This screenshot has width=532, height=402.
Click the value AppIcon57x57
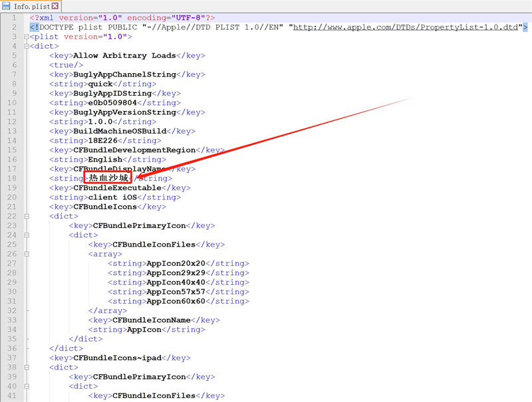(176, 292)
